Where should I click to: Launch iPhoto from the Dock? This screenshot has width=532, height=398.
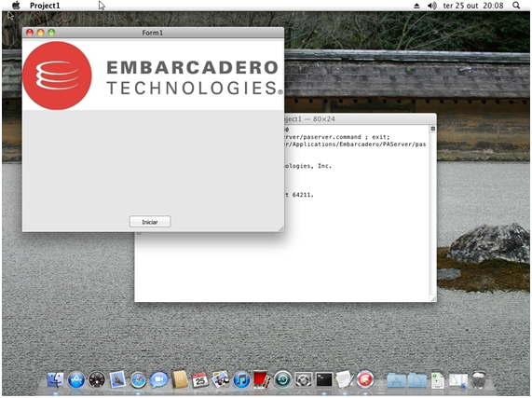pyautogui.click(x=221, y=379)
